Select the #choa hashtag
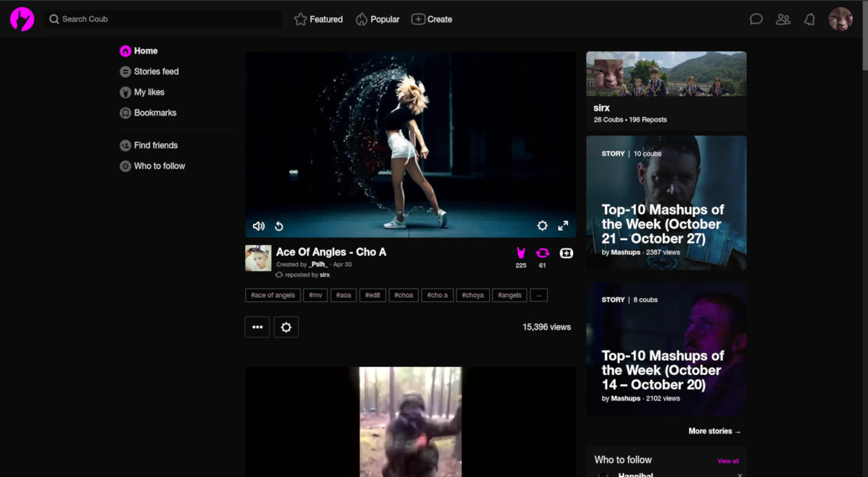The height and width of the screenshot is (477, 868). click(404, 295)
